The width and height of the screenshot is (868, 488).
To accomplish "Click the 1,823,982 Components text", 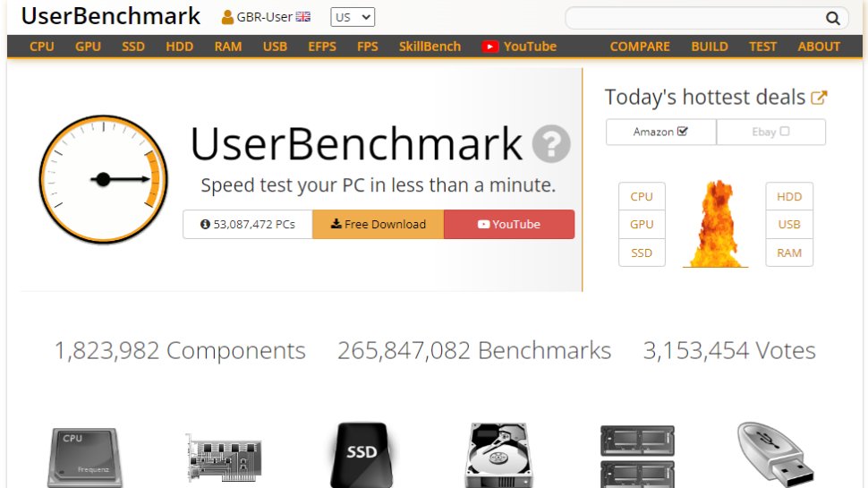I will click(180, 351).
